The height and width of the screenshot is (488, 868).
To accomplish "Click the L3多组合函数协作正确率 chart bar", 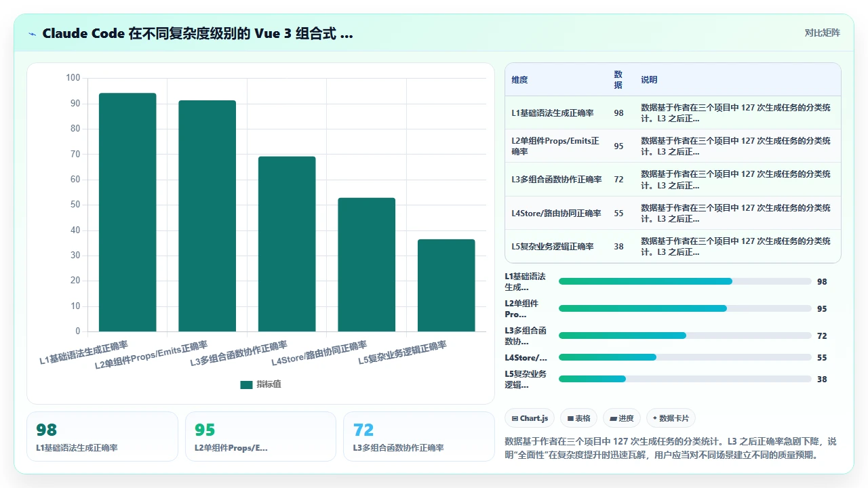I will 287,244.
